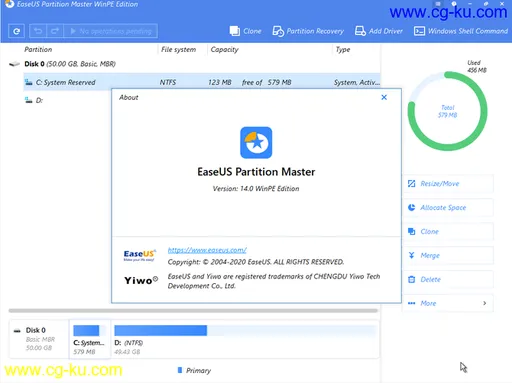The height and width of the screenshot is (383, 512).
Task: Click the Total 579 MB chart label
Action: 448,111
